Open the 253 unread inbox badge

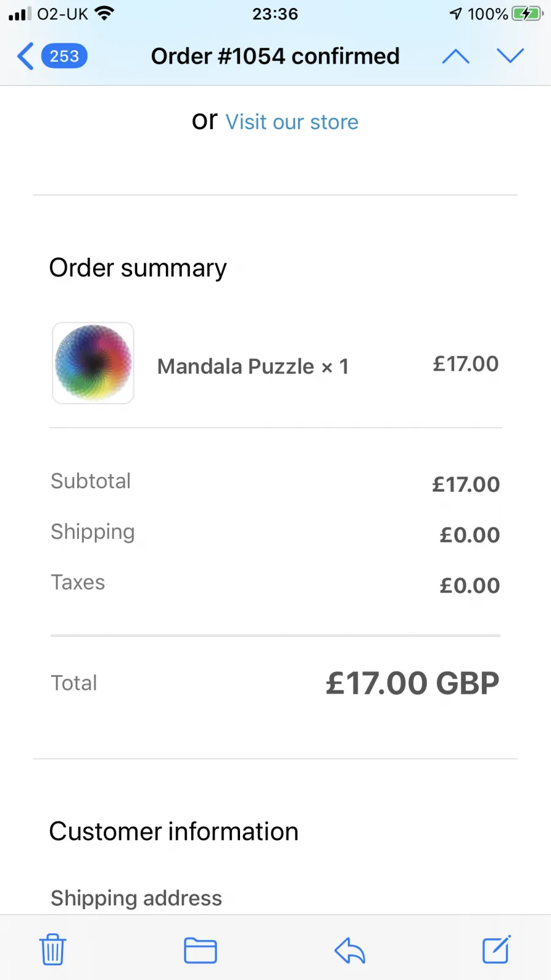(64, 56)
